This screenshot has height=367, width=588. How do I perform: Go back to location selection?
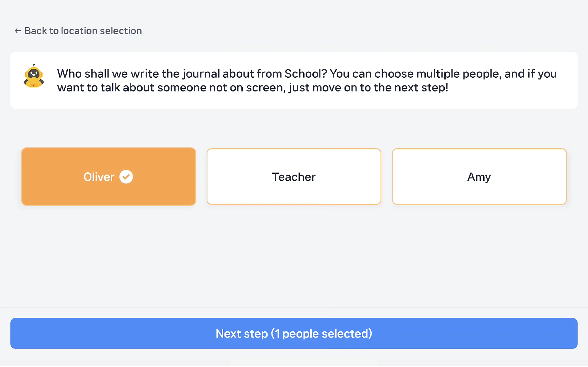[x=78, y=31]
